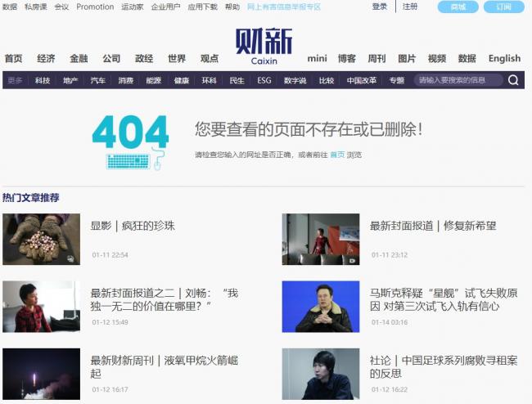Go to the 经济 section
The image size is (532, 404).
click(46, 58)
